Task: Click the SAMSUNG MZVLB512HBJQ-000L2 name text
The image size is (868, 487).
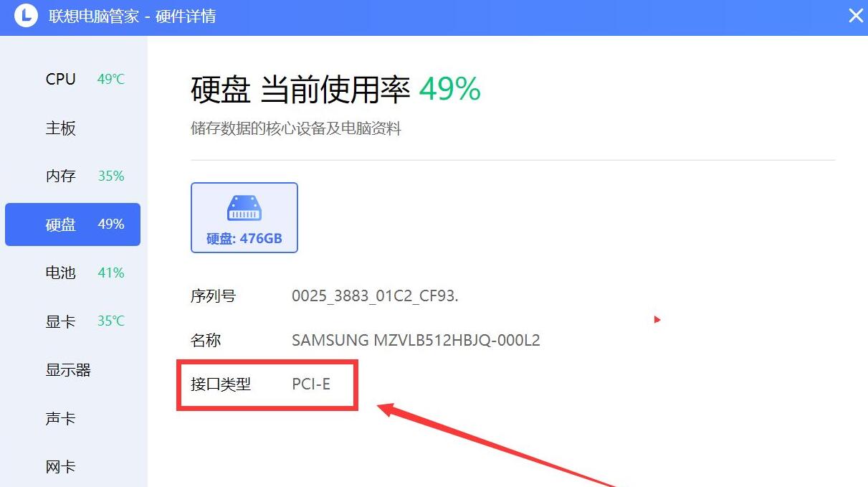Action: 416,341
